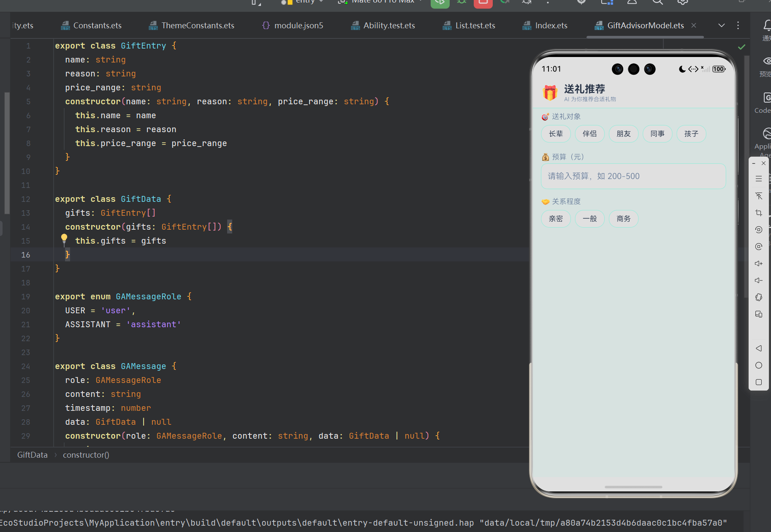Expand the hidden editor tabs dropdown
This screenshot has height=532, width=771.
click(x=722, y=25)
